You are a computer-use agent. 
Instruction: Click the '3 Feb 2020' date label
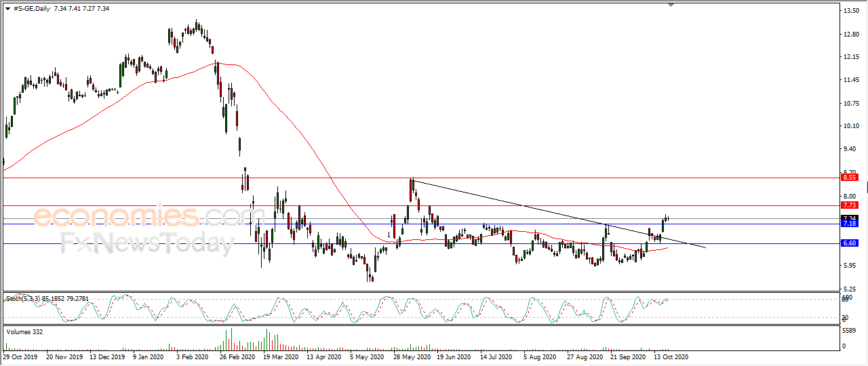click(x=193, y=356)
